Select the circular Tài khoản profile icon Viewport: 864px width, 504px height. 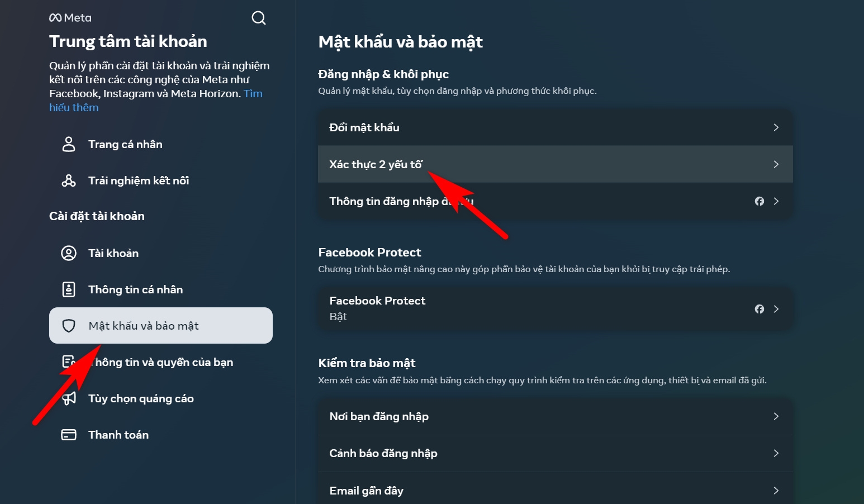[68, 253]
